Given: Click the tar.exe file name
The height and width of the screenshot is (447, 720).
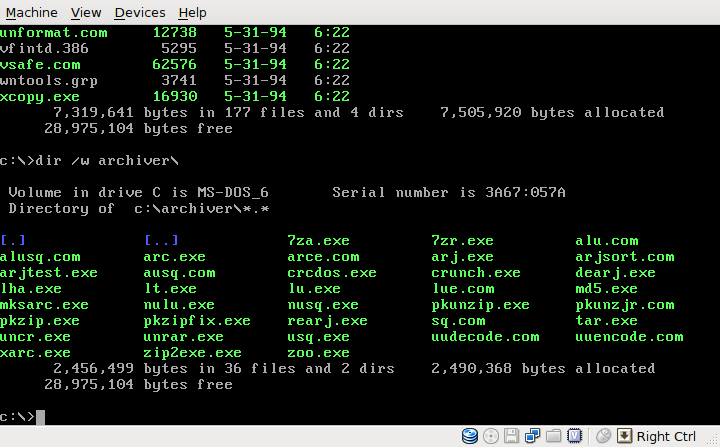Looking at the screenshot, I should pos(607,321).
